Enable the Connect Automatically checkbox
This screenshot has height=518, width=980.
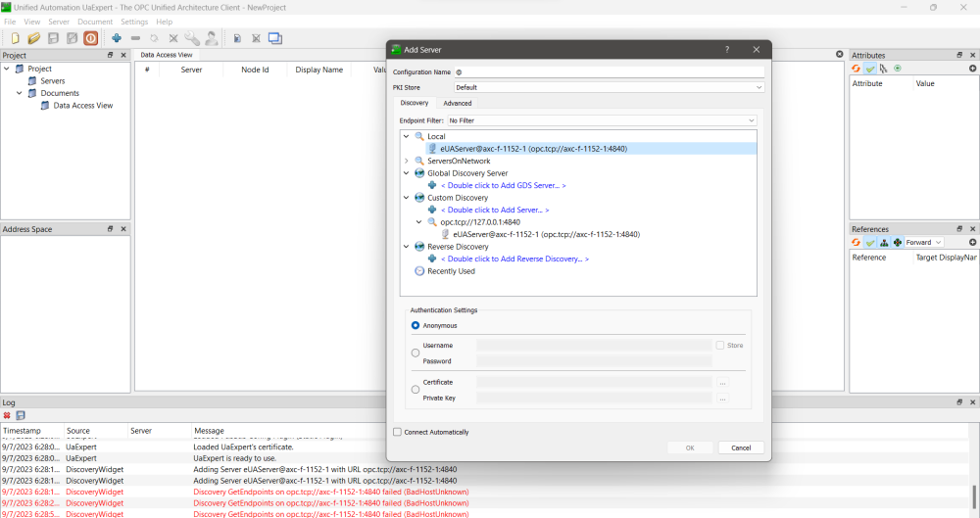pyautogui.click(x=397, y=432)
